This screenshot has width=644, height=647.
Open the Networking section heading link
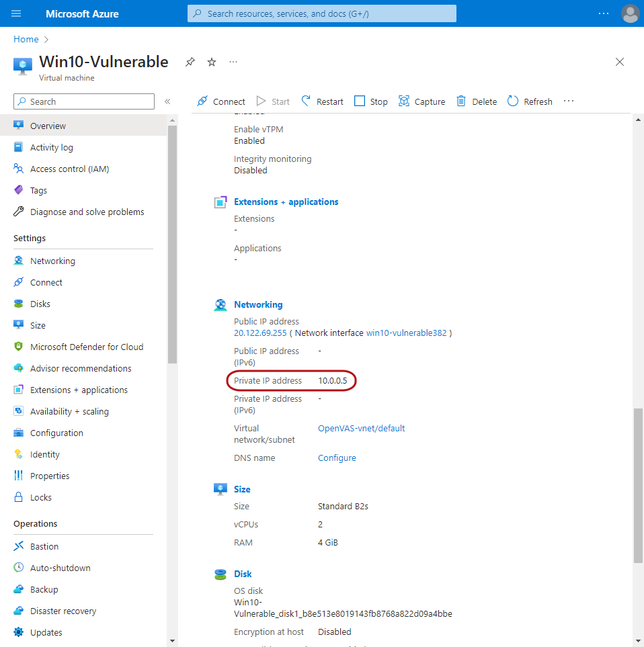pos(258,304)
